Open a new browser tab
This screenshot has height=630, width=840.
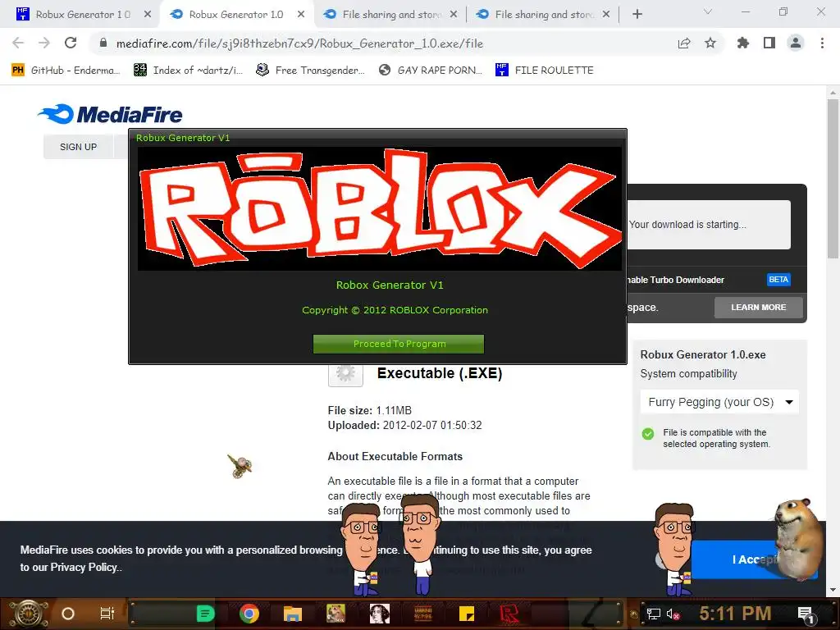637,15
